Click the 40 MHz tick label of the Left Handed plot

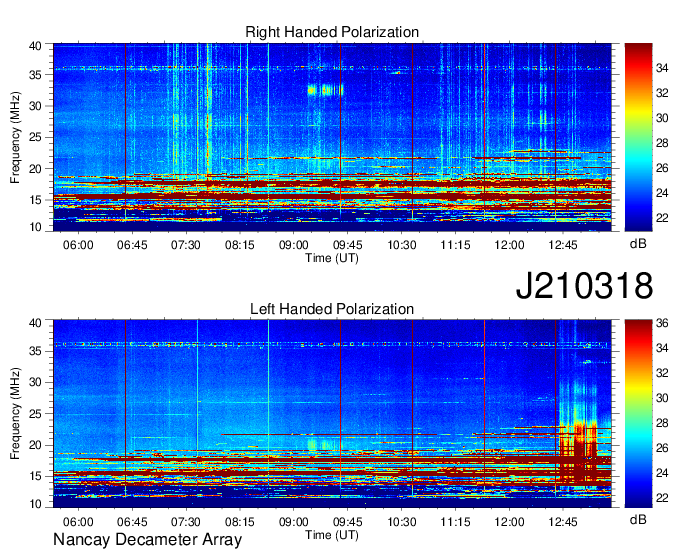[x=35, y=323]
